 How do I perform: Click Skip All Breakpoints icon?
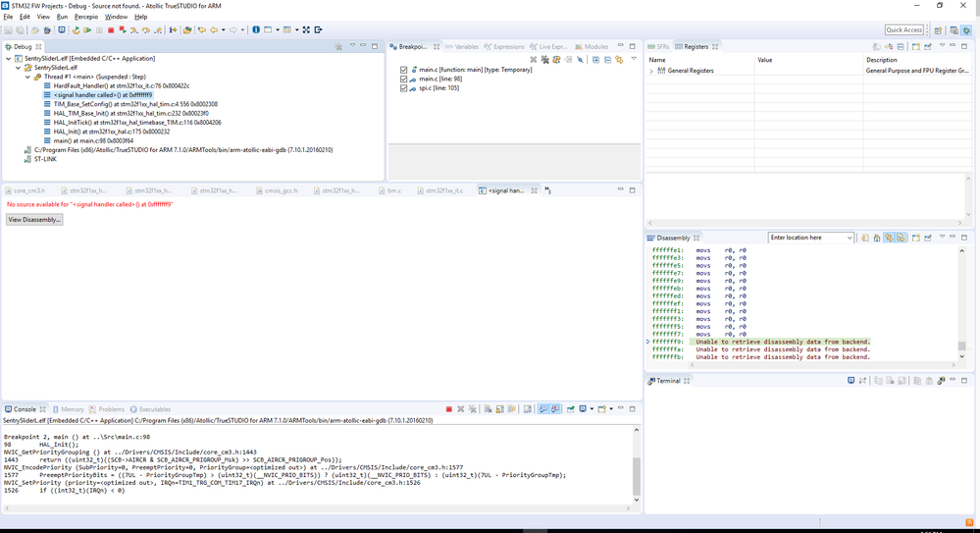580,60
